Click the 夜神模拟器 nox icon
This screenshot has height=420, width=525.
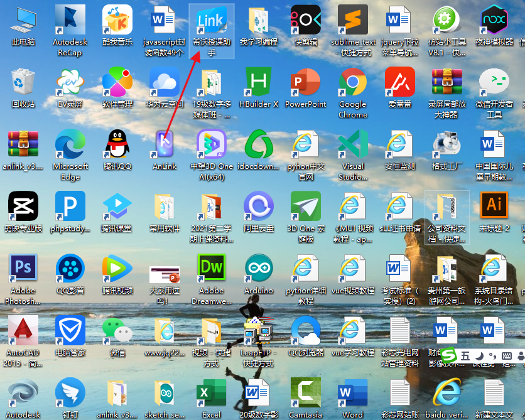pos(494,21)
